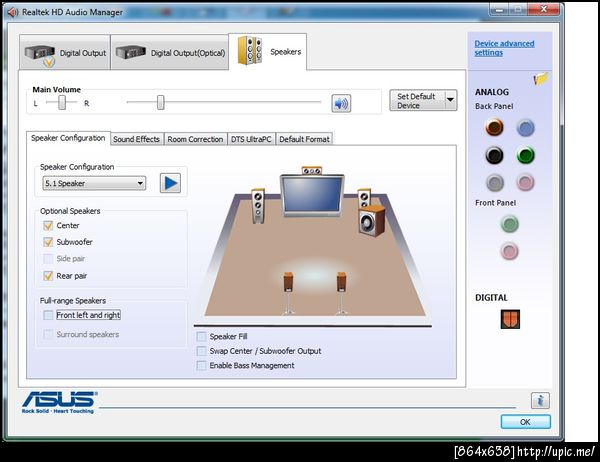Click the ASUS logo
Viewport: 600px width, 462px height.
[x=58, y=402]
